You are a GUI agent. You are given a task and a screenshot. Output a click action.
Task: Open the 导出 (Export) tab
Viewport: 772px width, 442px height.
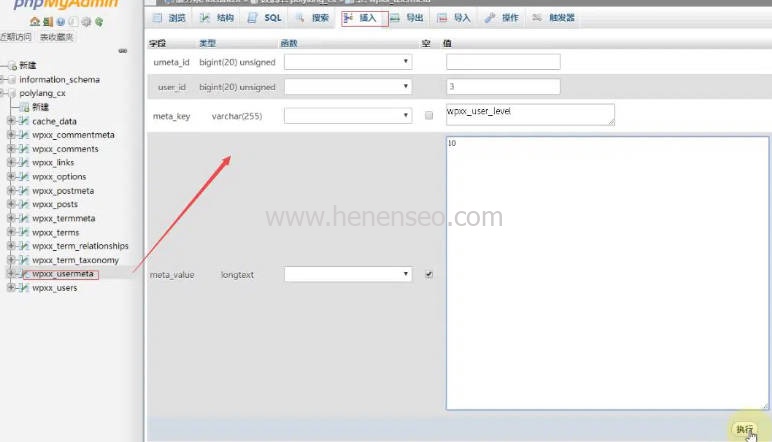click(x=406, y=18)
